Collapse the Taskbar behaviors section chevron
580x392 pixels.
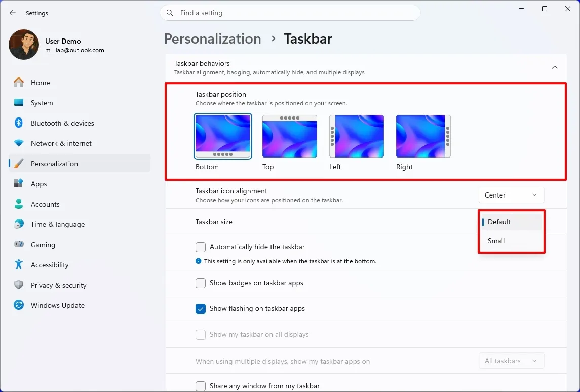[555, 67]
